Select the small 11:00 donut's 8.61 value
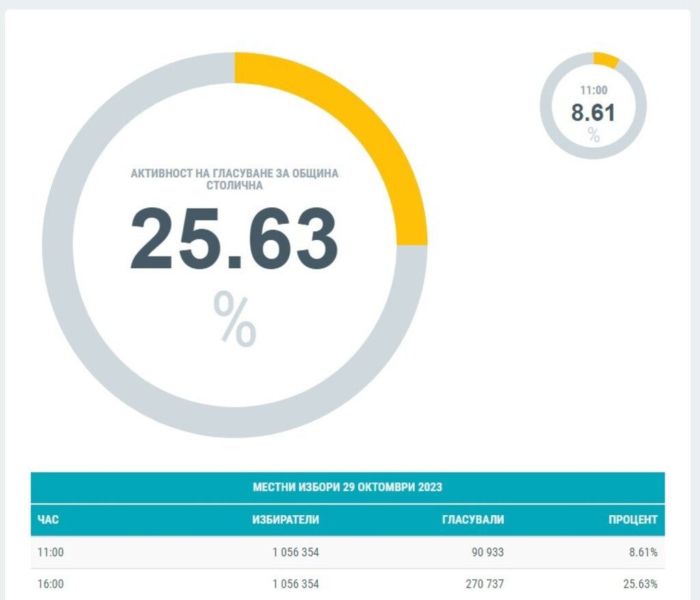 (593, 112)
